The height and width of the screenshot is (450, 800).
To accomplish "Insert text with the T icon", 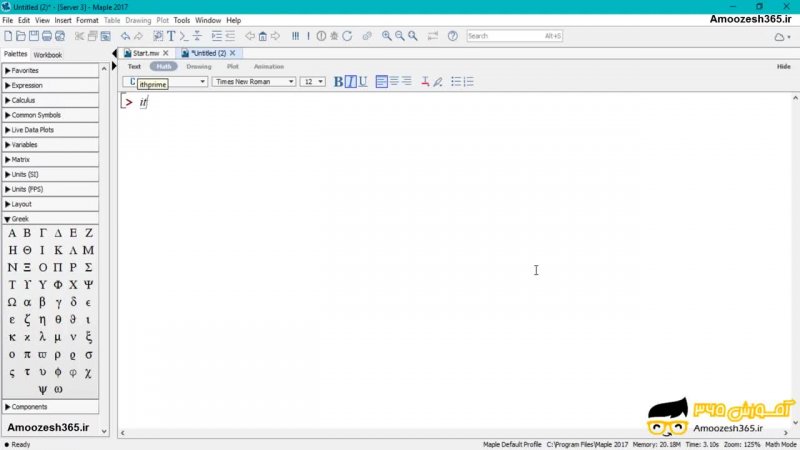I will coord(171,36).
